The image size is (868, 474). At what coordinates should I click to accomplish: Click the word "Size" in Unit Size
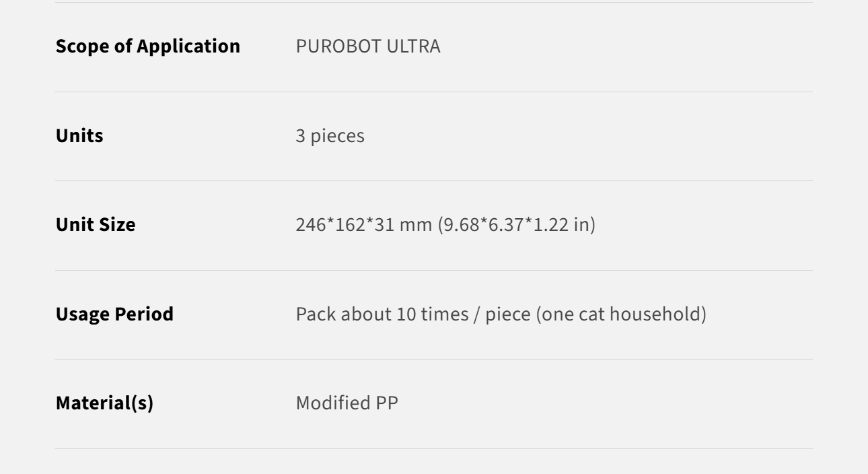click(x=117, y=225)
